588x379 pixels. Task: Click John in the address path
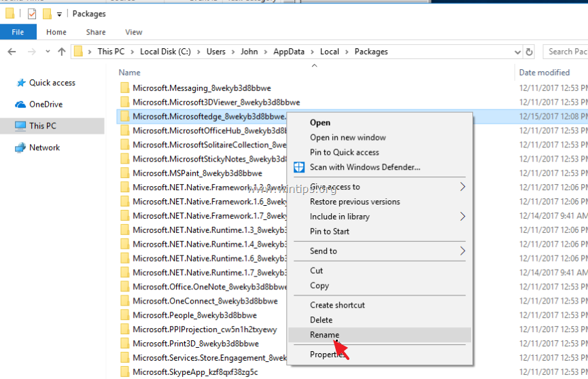tap(249, 52)
